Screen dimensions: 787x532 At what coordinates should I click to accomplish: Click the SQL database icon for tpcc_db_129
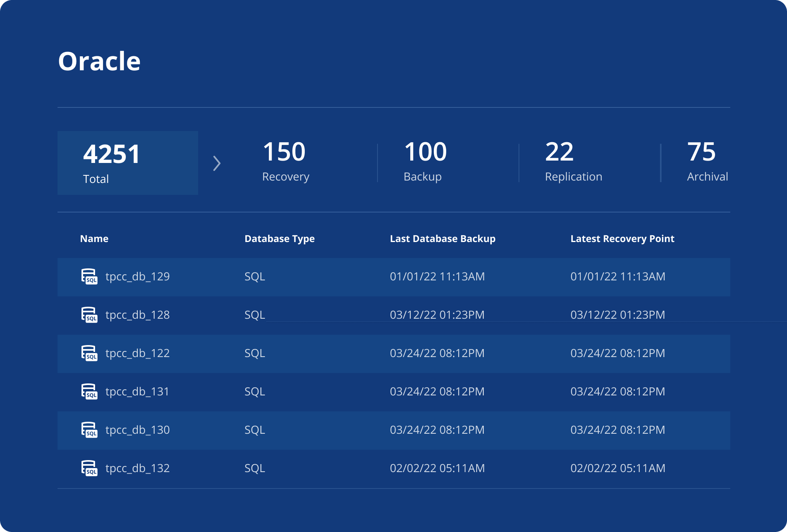pos(89,276)
